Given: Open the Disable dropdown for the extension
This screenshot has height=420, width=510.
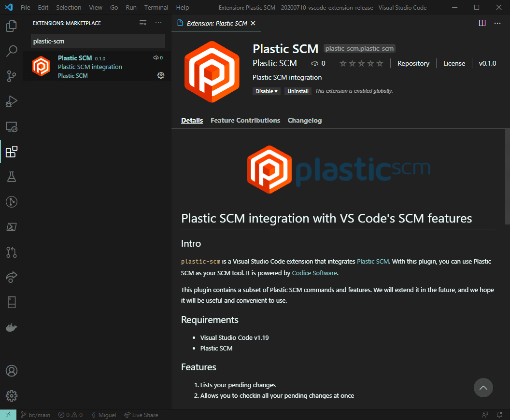Looking at the screenshot, I should point(266,91).
